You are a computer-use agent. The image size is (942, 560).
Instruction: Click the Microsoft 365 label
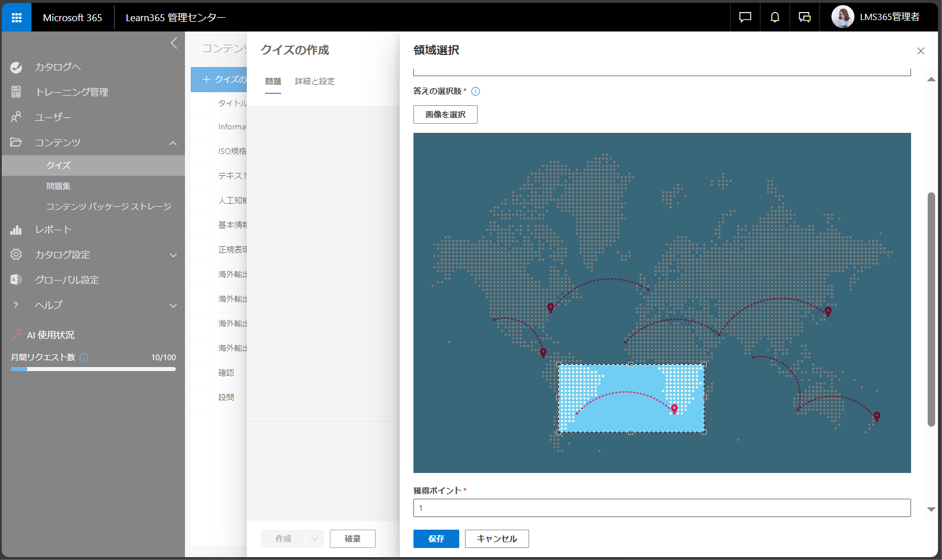point(73,18)
